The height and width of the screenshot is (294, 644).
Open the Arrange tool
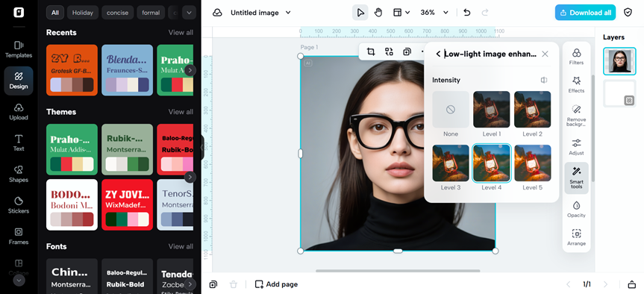click(x=576, y=237)
